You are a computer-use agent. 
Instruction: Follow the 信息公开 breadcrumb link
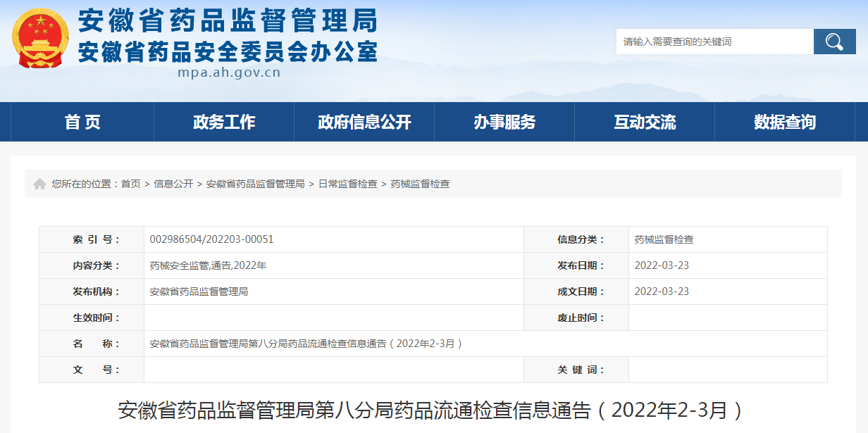pos(173,184)
